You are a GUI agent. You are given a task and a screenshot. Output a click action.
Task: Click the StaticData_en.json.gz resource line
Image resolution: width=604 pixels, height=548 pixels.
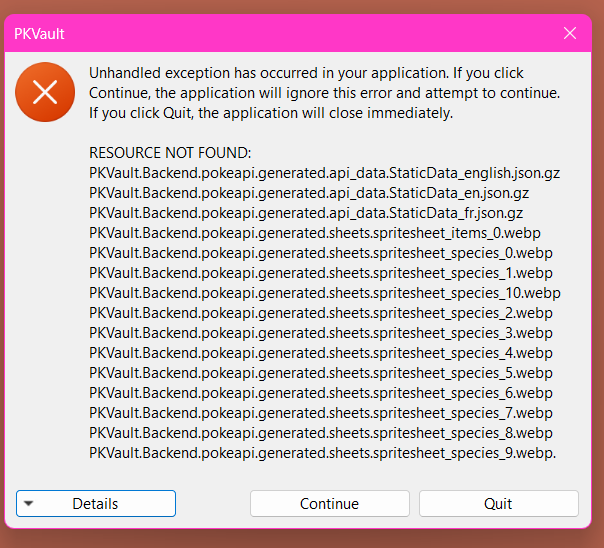tap(309, 193)
